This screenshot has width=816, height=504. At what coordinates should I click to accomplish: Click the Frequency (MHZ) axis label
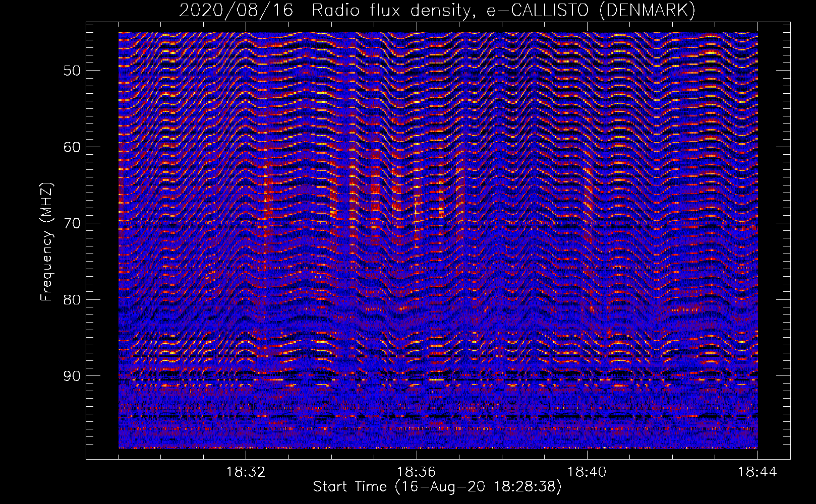47,242
